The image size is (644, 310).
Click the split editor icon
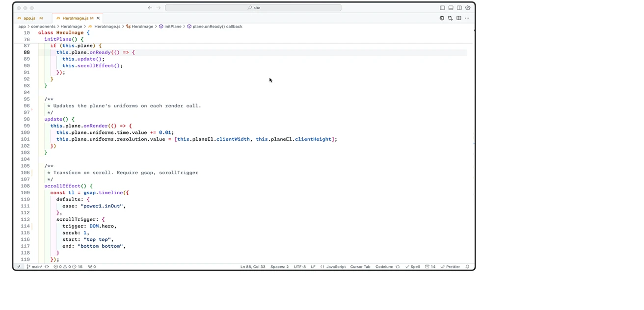click(x=458, y=18)
